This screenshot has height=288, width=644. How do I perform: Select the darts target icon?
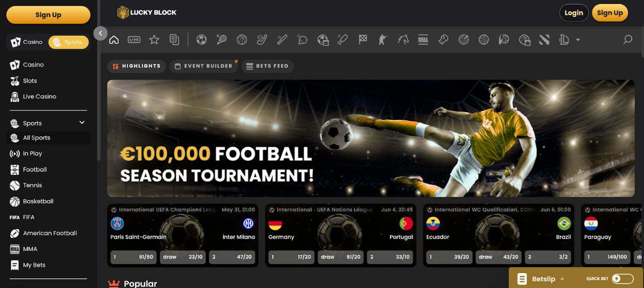click(463, 40)
